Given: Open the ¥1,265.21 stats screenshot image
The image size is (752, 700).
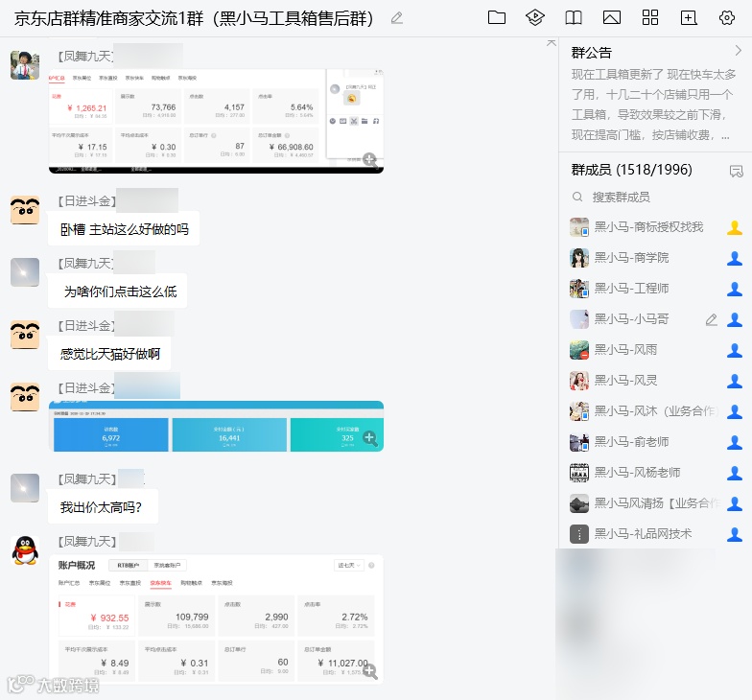Looking at the screenshot, I should pos(216,121).
